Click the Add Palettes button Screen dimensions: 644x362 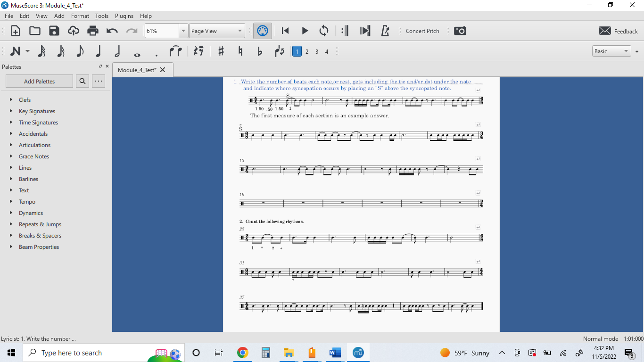[x=39, y=81]
